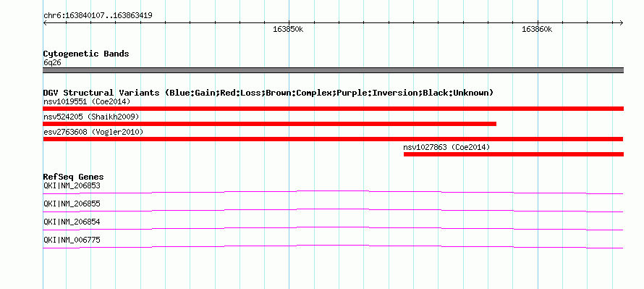Click the Cytogenetic Bands track title

pyautogui.click(x=86, y=54)
